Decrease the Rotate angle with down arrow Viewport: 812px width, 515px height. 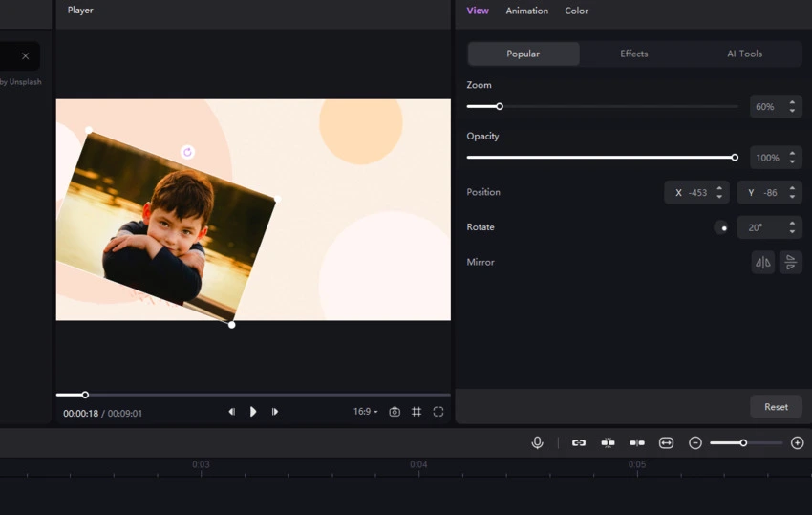[x=792, y=232]
